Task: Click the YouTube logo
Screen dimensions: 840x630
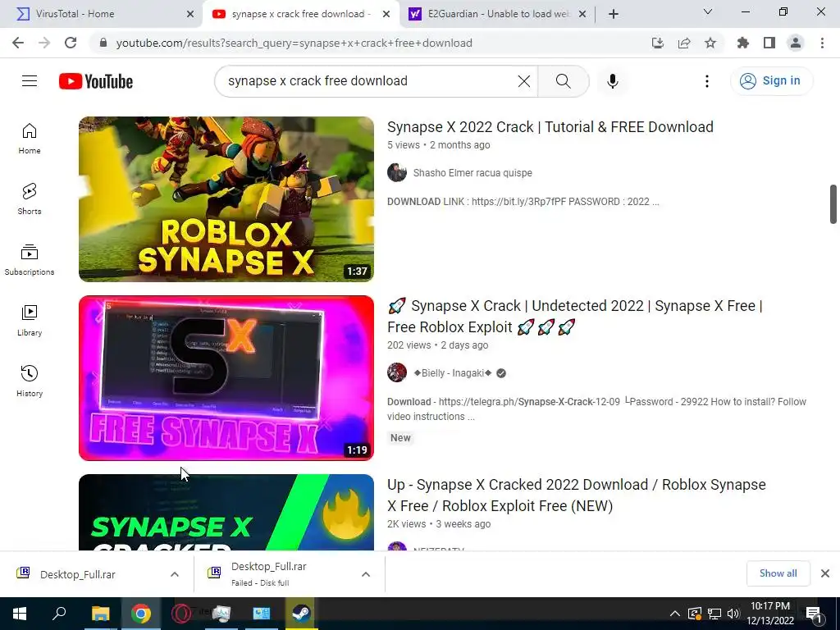Action: (x=96, y=81)
